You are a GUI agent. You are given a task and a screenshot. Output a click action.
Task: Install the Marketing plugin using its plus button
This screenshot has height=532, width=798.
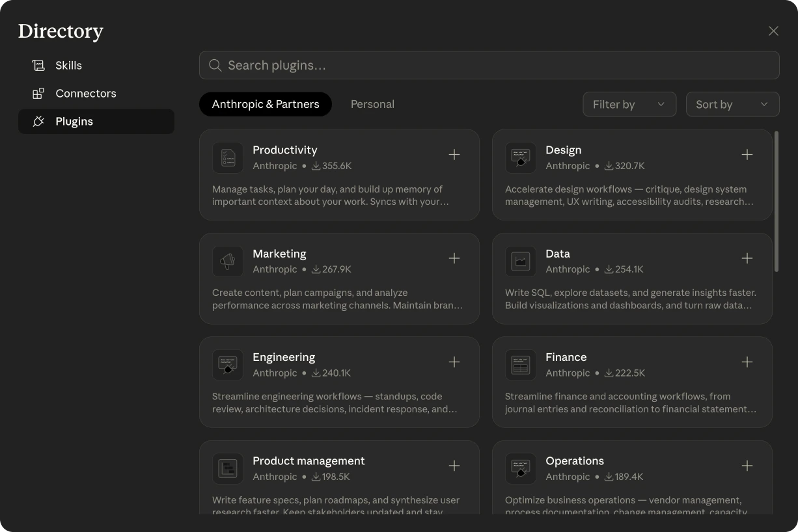coord(454,258)
